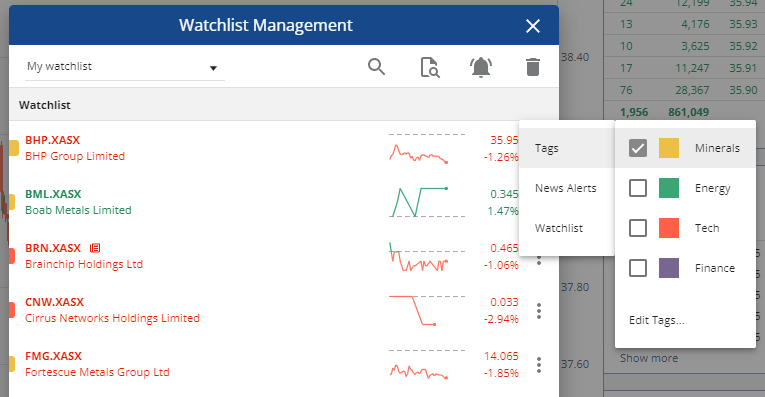
Task: Click the purple Finance color swatch
Action: tap(669, 268)
